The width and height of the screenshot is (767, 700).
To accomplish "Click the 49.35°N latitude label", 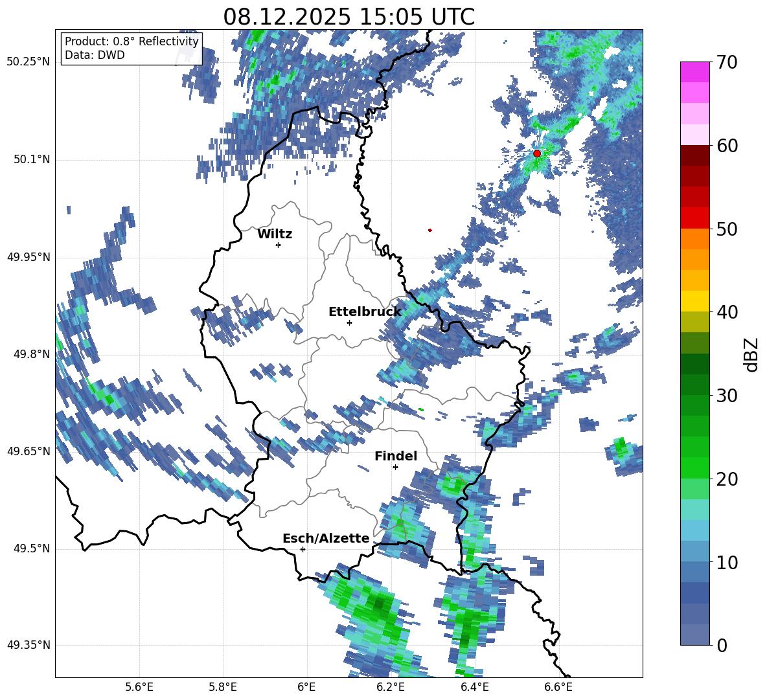I will pyautogui.click(x=29, y=645).
